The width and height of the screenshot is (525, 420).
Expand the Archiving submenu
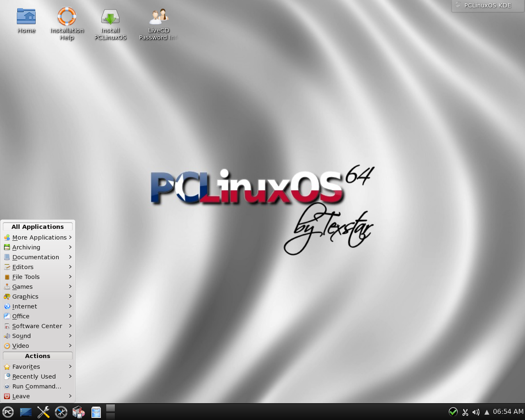pos(38,247)
